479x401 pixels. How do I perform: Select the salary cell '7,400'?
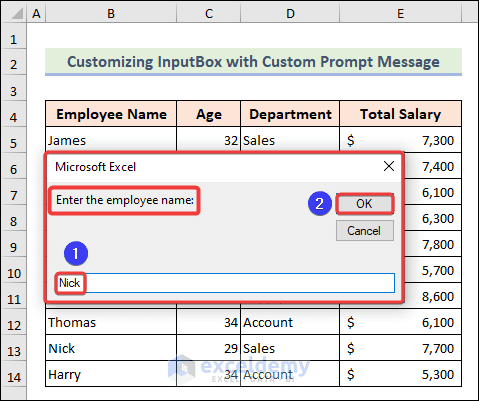pyautogui.click(x=433, y=166)
